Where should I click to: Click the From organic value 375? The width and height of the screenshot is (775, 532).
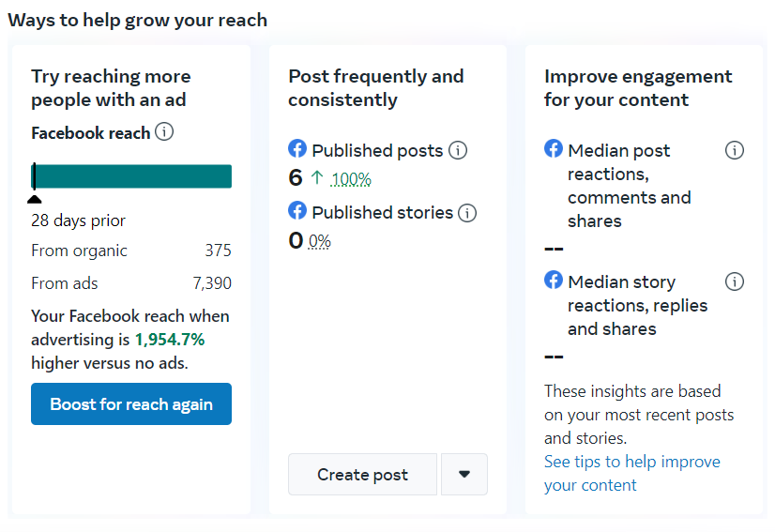[218, 251]
